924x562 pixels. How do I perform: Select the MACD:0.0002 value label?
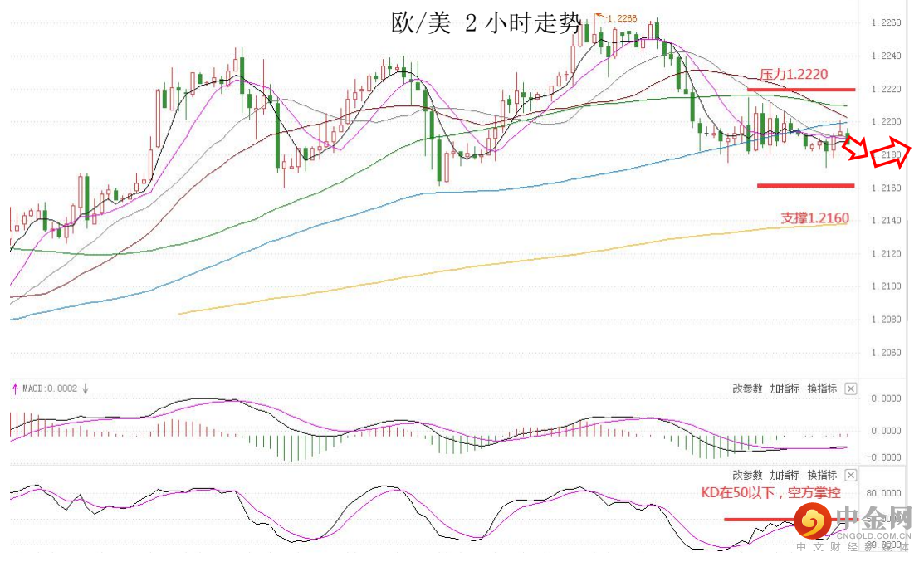(50, 389)
